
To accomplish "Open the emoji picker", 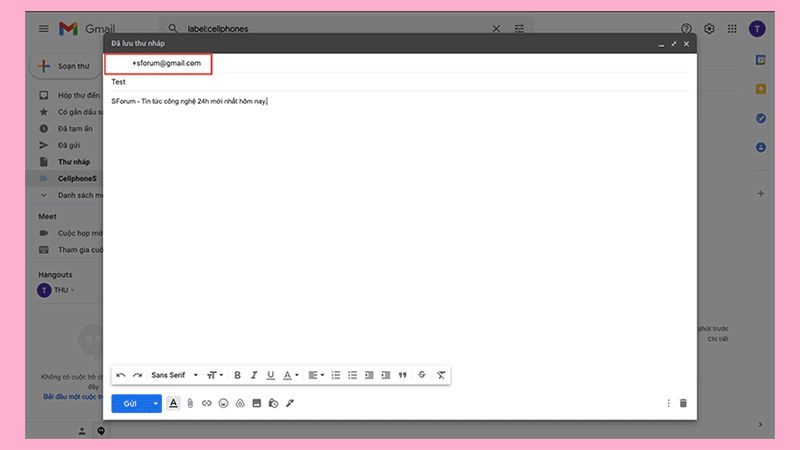I will 223,403.
